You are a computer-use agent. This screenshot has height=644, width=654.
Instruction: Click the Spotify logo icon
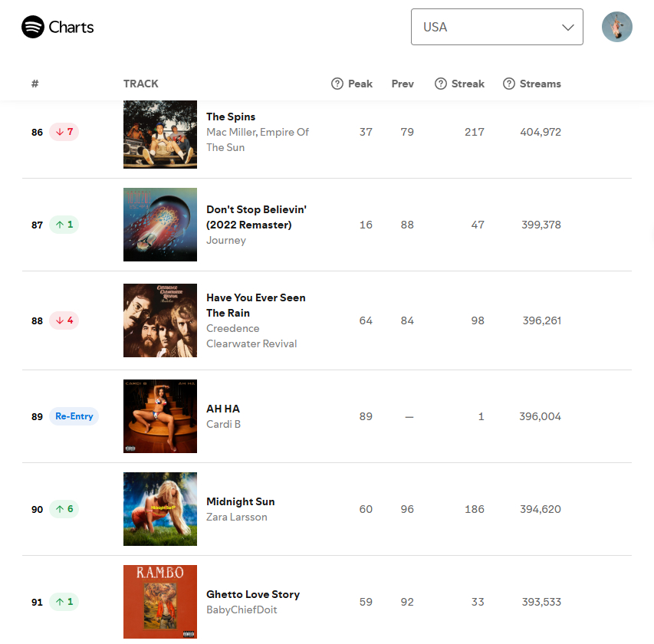(x=33, y=27)
